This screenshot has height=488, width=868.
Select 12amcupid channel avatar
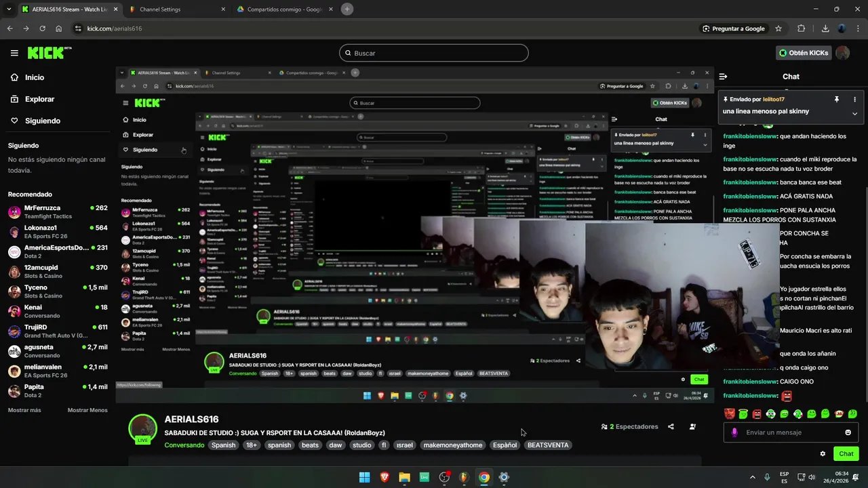(x=14, y=271)
